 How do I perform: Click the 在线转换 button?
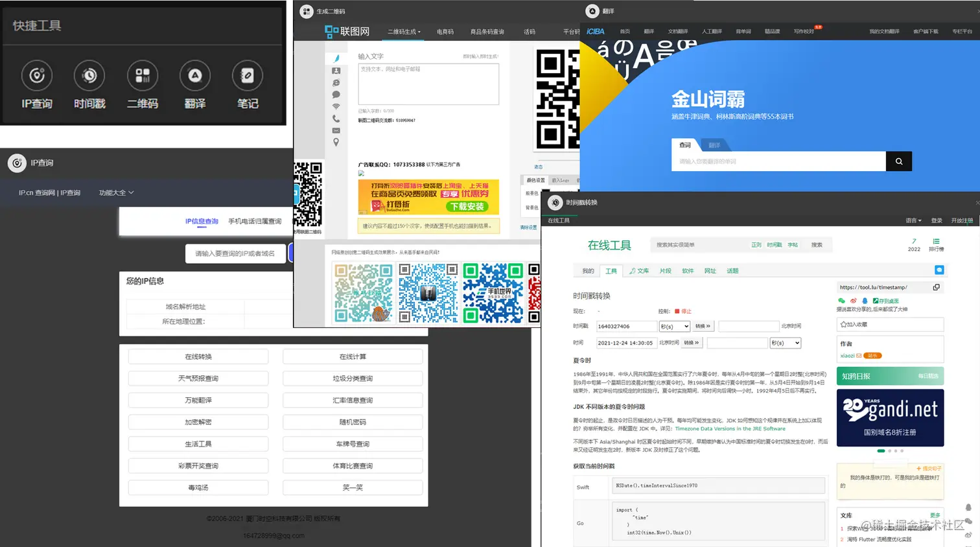(198, 356)
